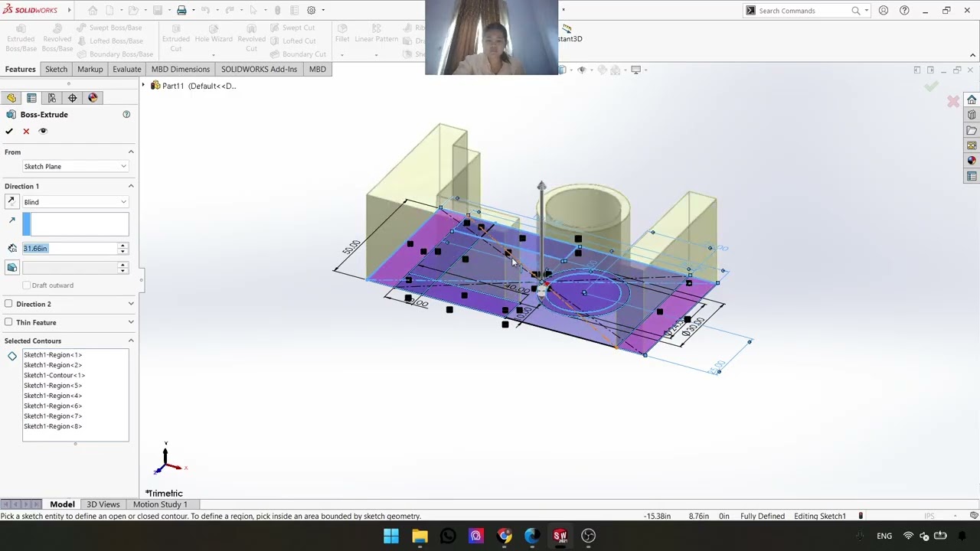Switch to the FeatureManager design tree tab

point(11,98)
